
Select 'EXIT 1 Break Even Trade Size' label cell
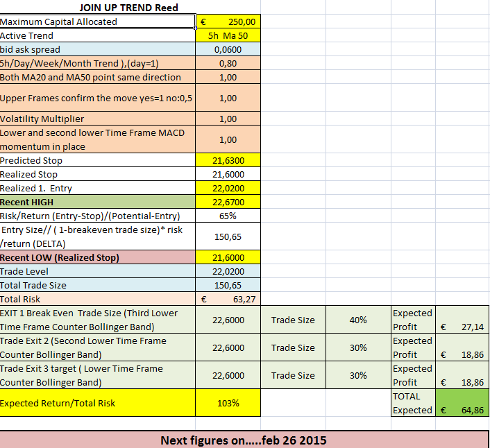pyautogui.click(x=97, y=320)
